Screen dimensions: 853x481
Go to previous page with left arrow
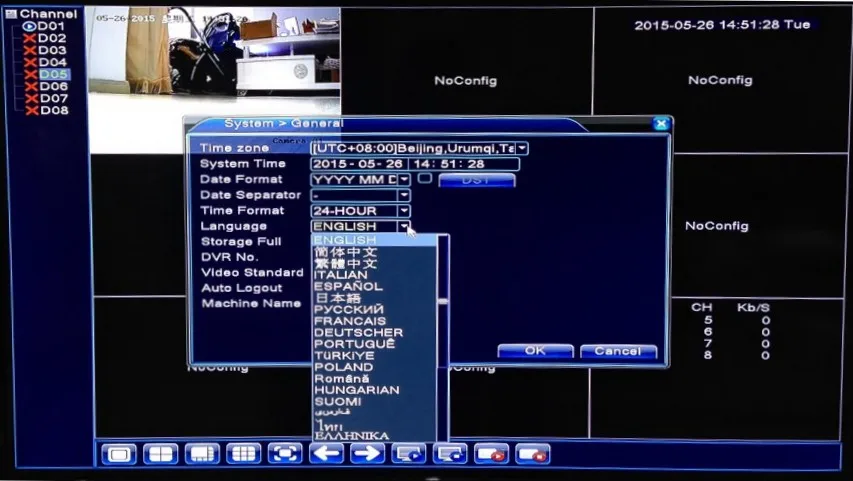[x=326, y=453]
